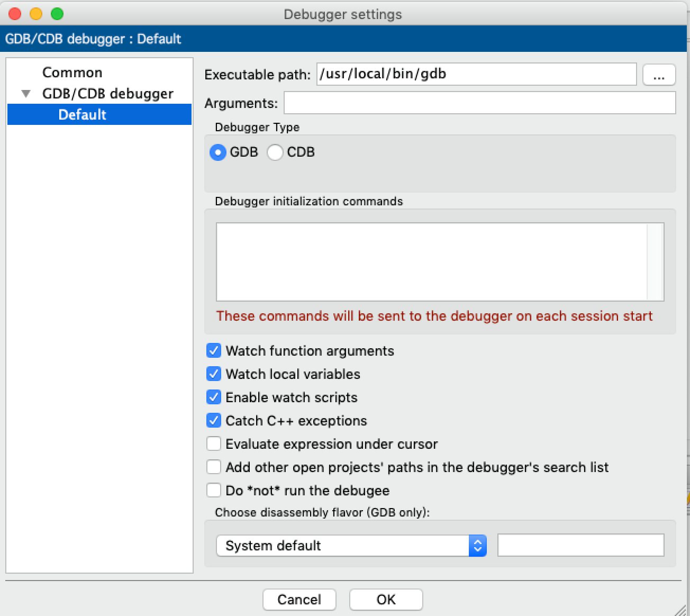Screen dimensions: 690x616
Task: Click the Debugger initialization commands label
Action: [x=309, y=202]
